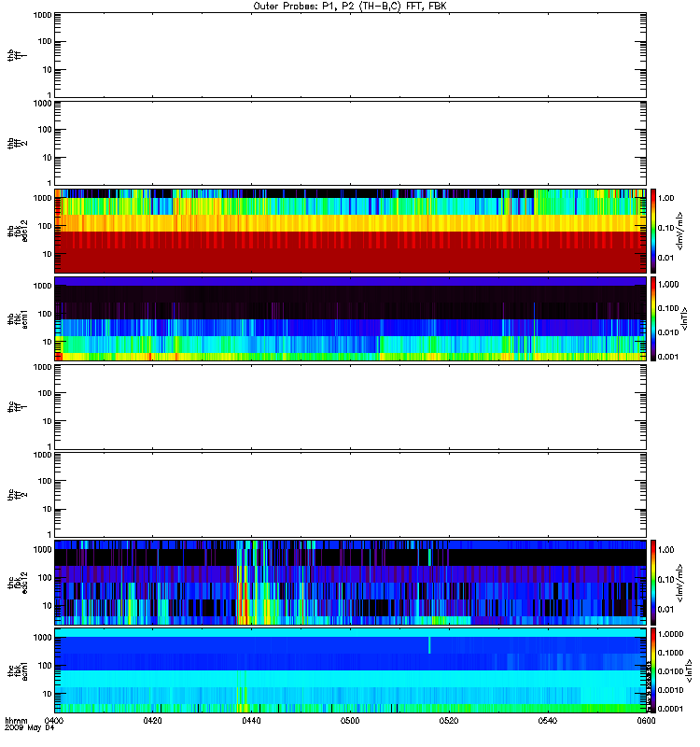Click the thb fbk scm1 color bar
This screenshot has width=700, height=747.
point(653,318)
